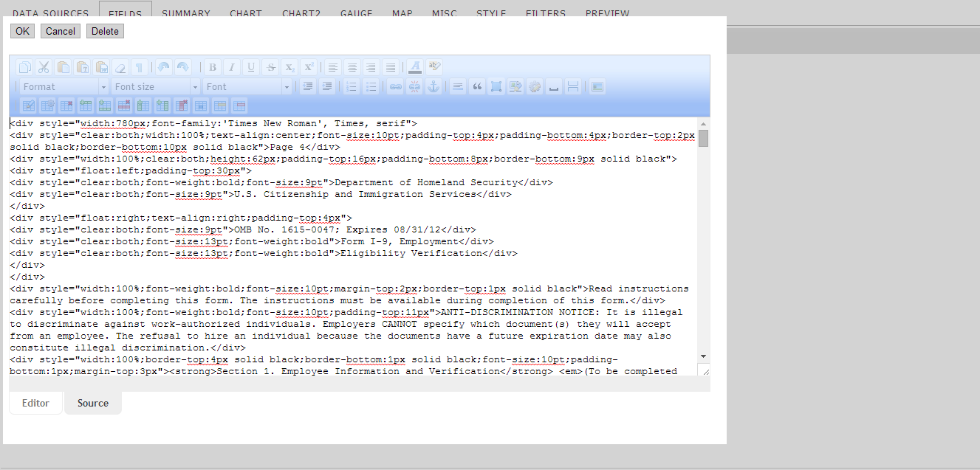
Task: Click the Copy icon in editor toolbar
Action: coord(25,67)
